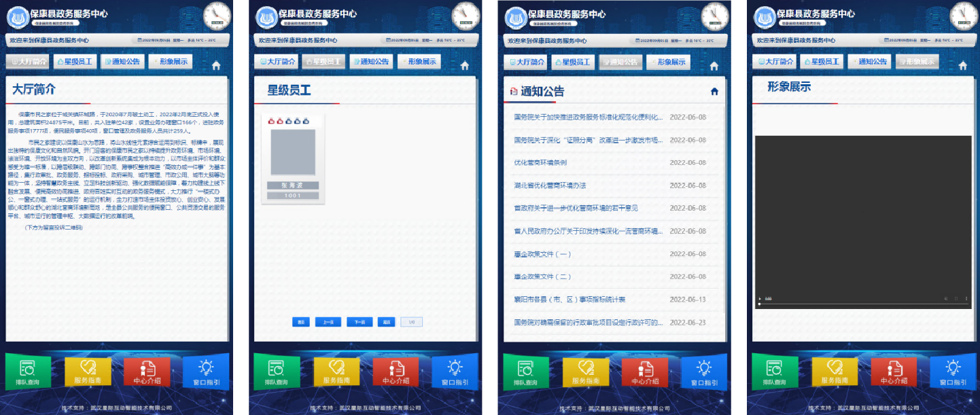Open 湖北省优化营商环境办法 announcement
This screenshot has width=980, height=415.
(x=550, y=185)
